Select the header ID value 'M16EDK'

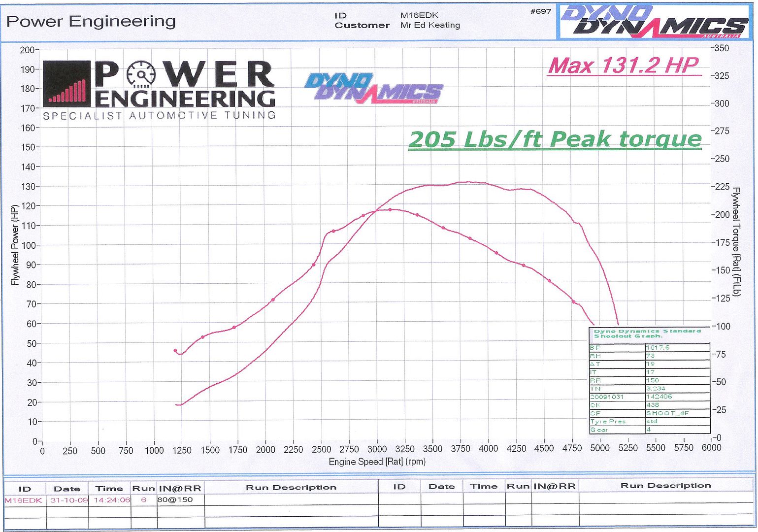pyautogui.click(x=420, y=15)
